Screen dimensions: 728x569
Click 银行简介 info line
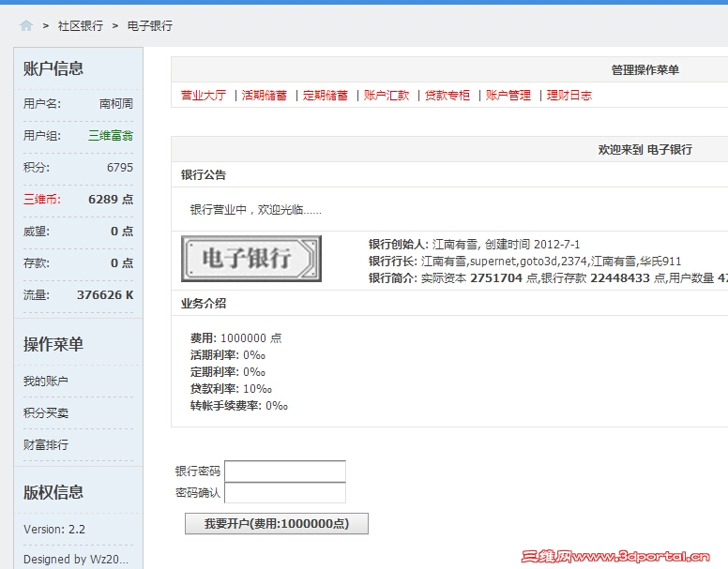tap(548, 277)
